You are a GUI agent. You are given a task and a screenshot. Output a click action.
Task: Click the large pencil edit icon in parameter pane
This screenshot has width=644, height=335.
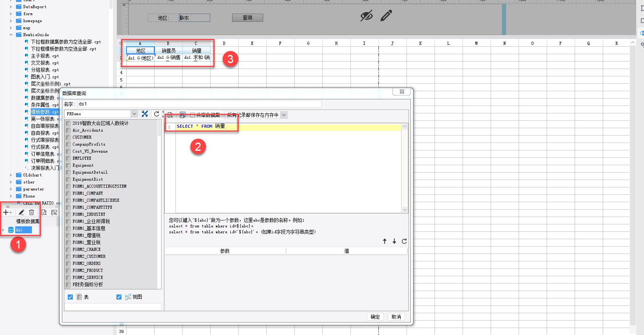[x=386, y=16]
